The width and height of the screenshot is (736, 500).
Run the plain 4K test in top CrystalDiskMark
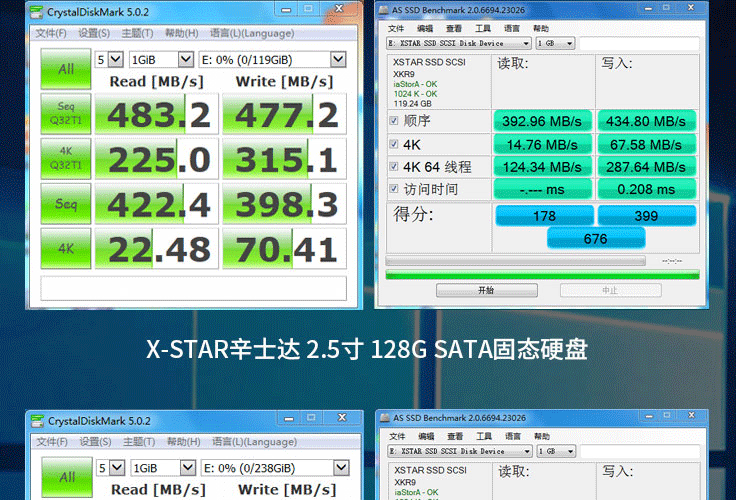tap(66, 248)
